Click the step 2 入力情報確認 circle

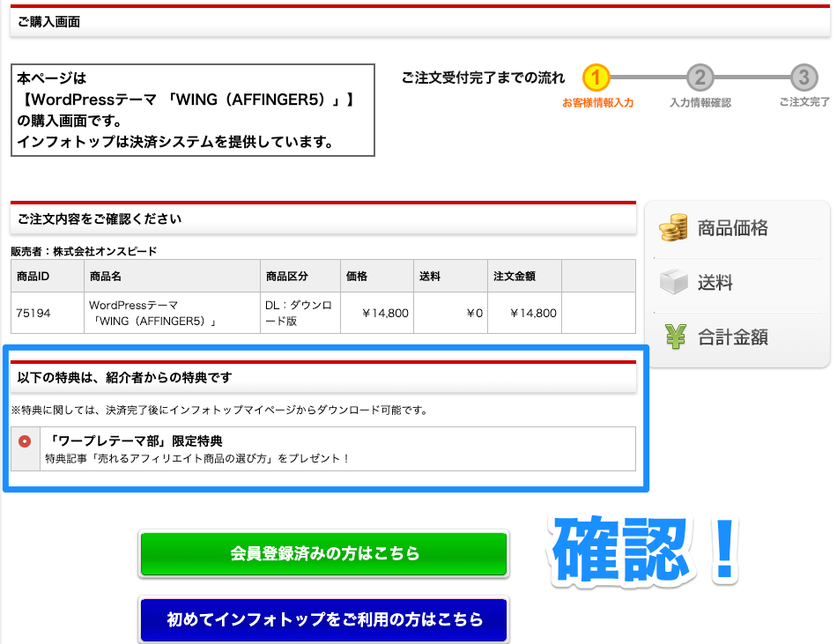tap(700, 78)
